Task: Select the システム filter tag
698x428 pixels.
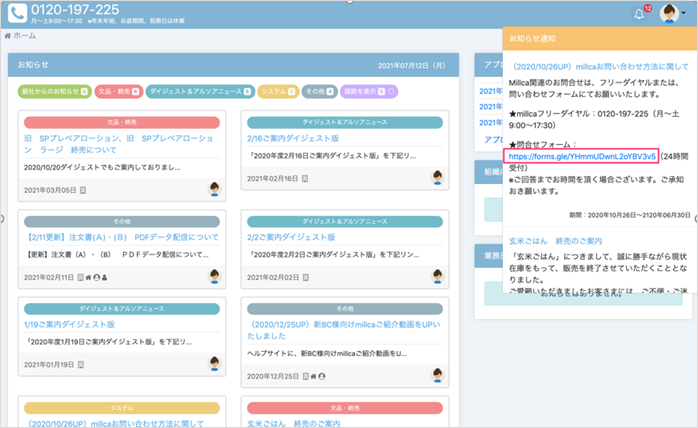Action: [278, 92]
